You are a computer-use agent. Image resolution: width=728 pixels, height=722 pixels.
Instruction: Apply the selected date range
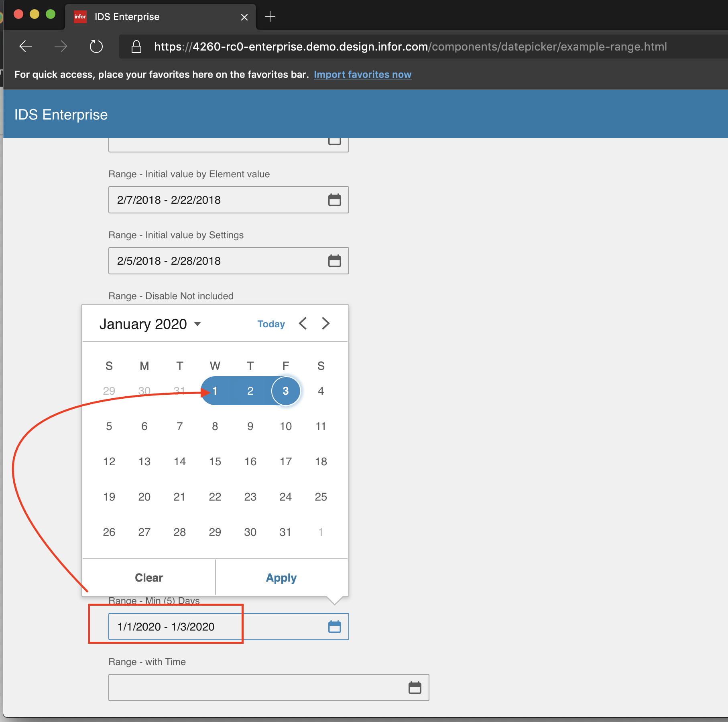tap(281, 578)
